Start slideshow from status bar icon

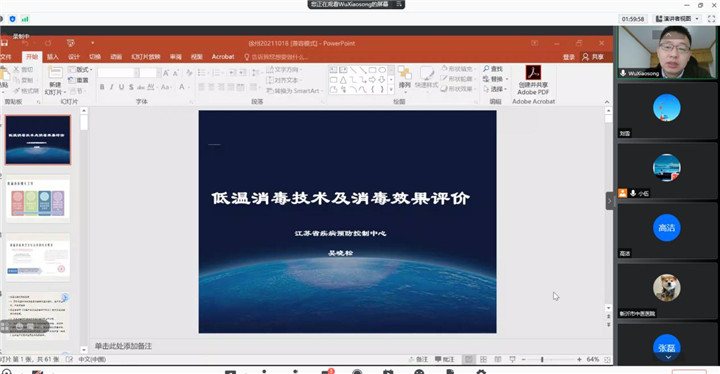pyautogui.click(x=512, y=359)
